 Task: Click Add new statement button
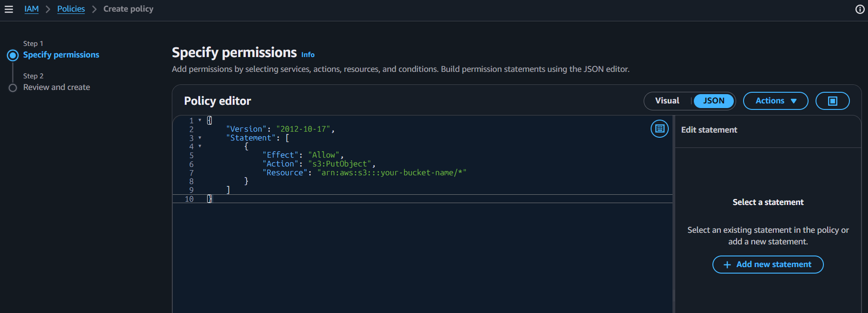click(768, 264)
